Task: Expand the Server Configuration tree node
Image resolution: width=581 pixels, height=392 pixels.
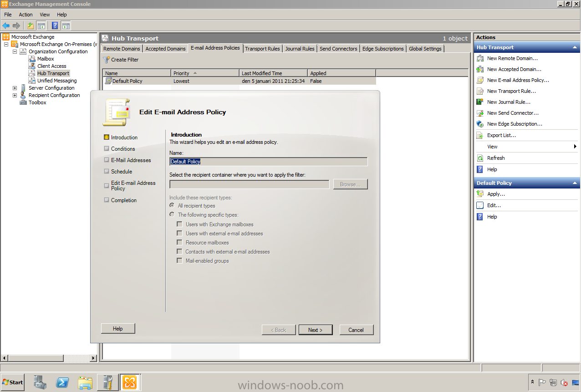Action: coord(15,88)
